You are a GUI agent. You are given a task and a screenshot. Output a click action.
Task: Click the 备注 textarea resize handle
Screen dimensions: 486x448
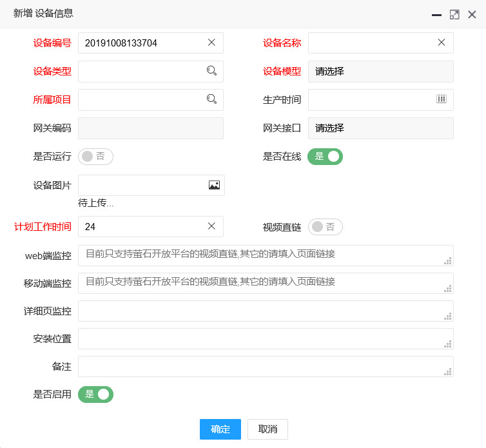(448, 372)
